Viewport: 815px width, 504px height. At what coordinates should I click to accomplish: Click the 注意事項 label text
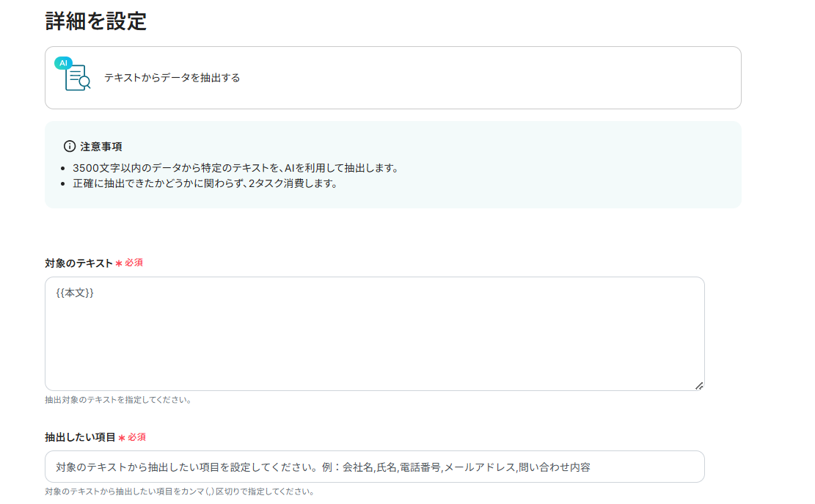pyautogui.click(x=101, y=147)
